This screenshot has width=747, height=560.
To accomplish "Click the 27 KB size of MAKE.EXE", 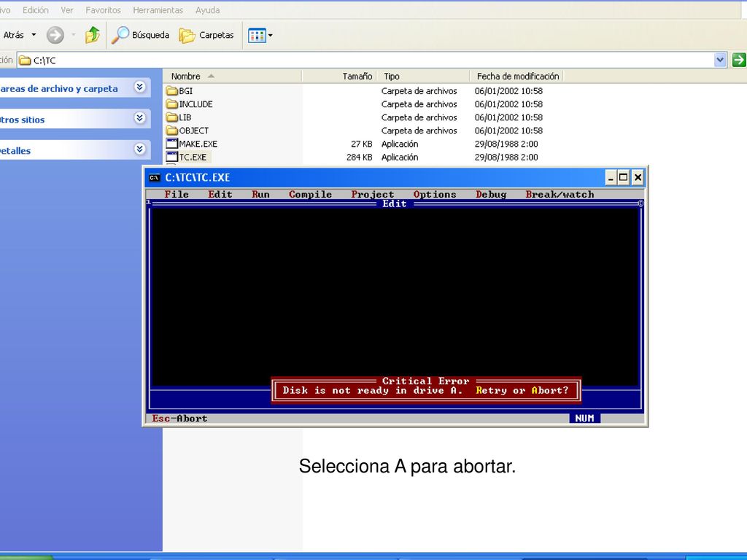I will pos(362,144).
